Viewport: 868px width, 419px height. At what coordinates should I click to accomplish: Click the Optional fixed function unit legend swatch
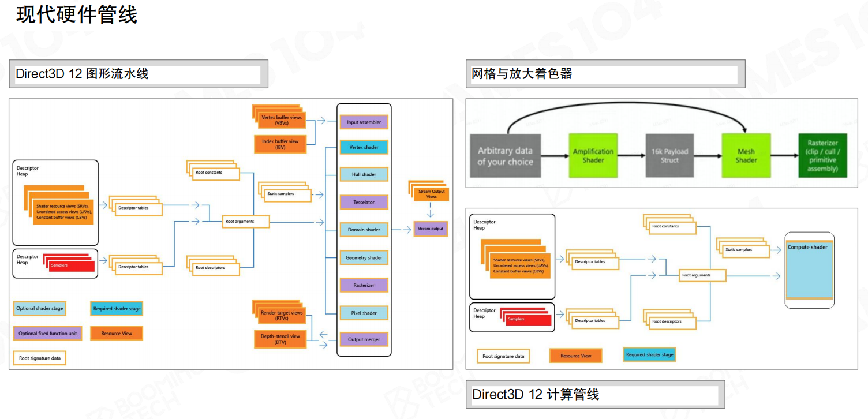click(x=48, y=334)
